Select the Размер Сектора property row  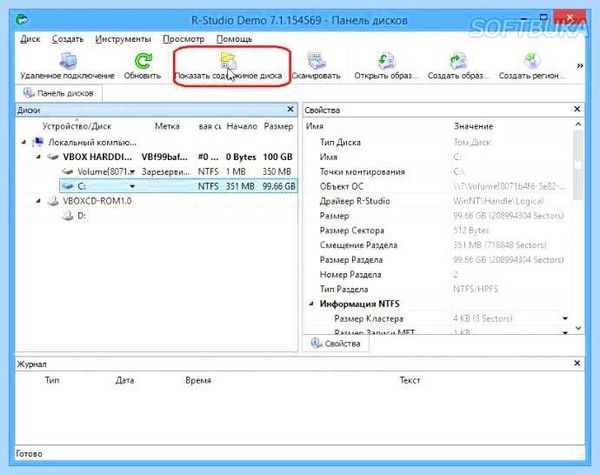pos(439,230)
